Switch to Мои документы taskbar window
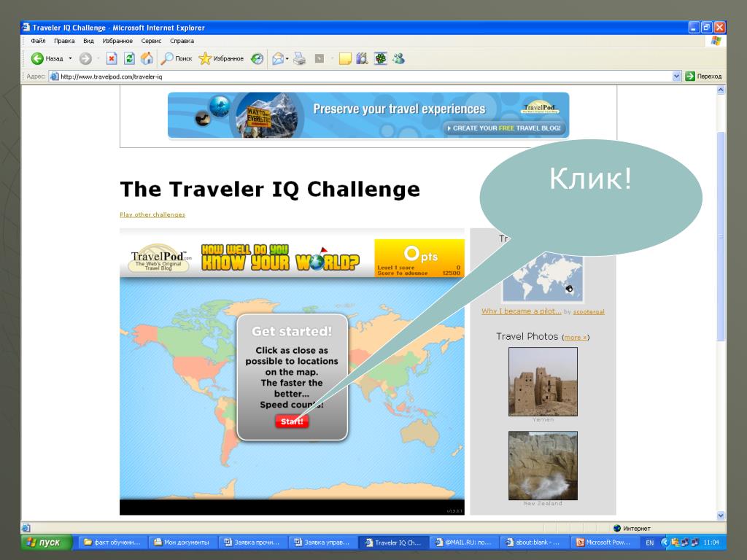 tap(182, 542)
